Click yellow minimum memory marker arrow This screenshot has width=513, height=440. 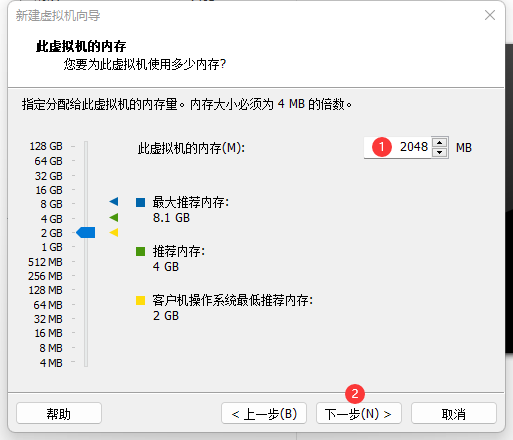click(x=114, y=232)
